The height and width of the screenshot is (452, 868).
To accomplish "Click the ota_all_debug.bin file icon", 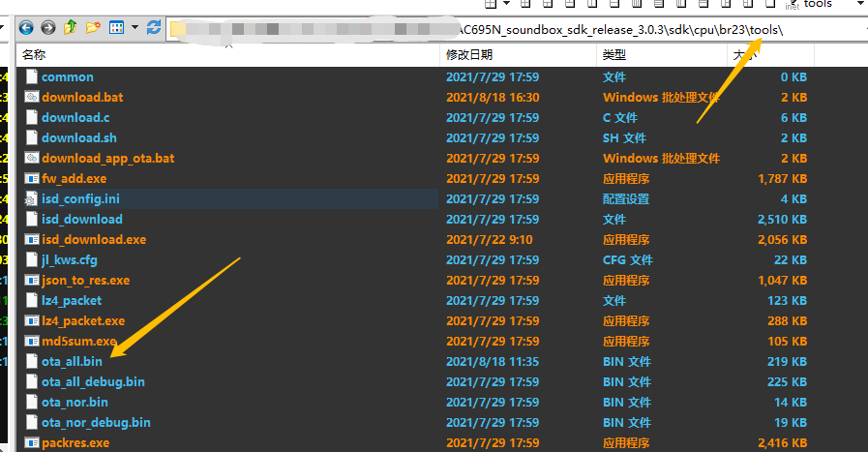I will [32, 381].
